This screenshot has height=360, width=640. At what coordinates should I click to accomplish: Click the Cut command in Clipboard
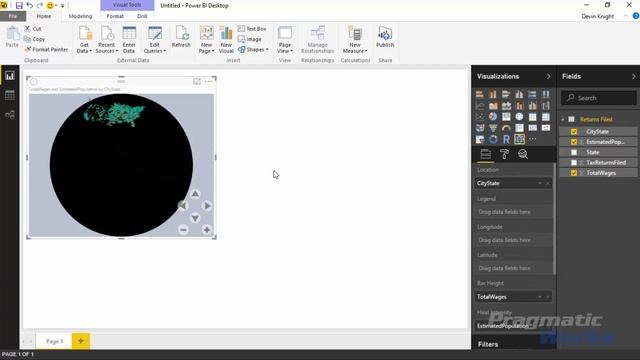pyautogui.click(x=33, y=29)
